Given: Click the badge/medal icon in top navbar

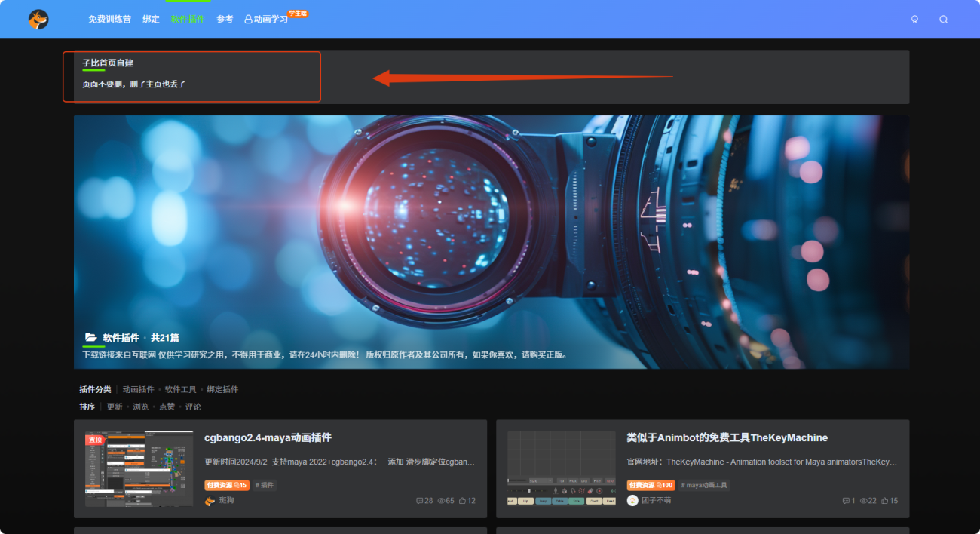Looking at the screenshot, I should (x=914, y=19).
